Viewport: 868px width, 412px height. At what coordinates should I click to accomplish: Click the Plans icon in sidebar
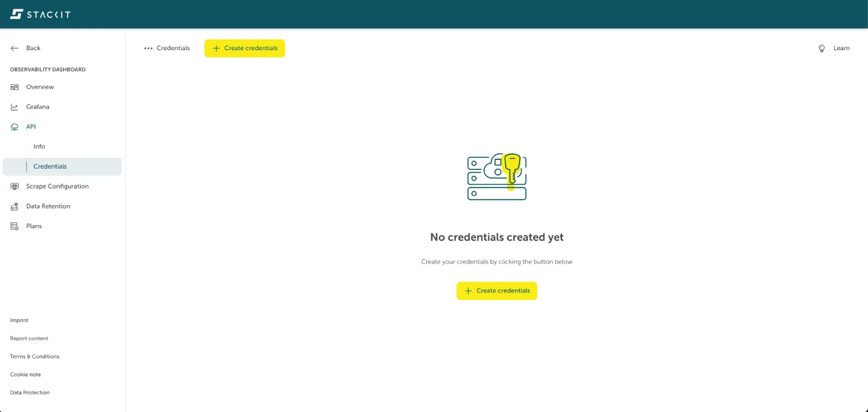[14, 226]
